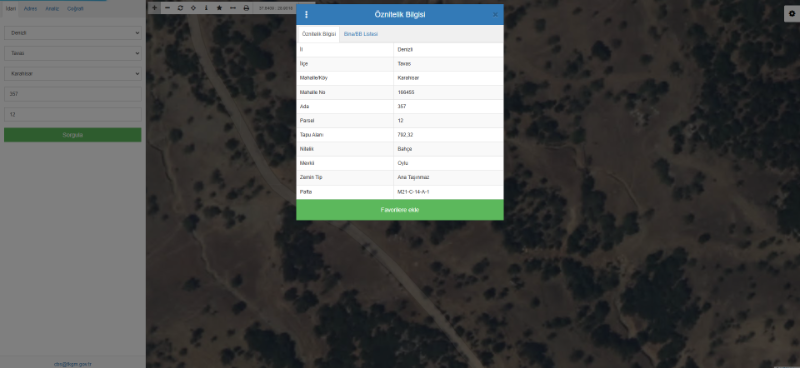Click the refresh arrows icon in map toolbar

coord(180,8)
